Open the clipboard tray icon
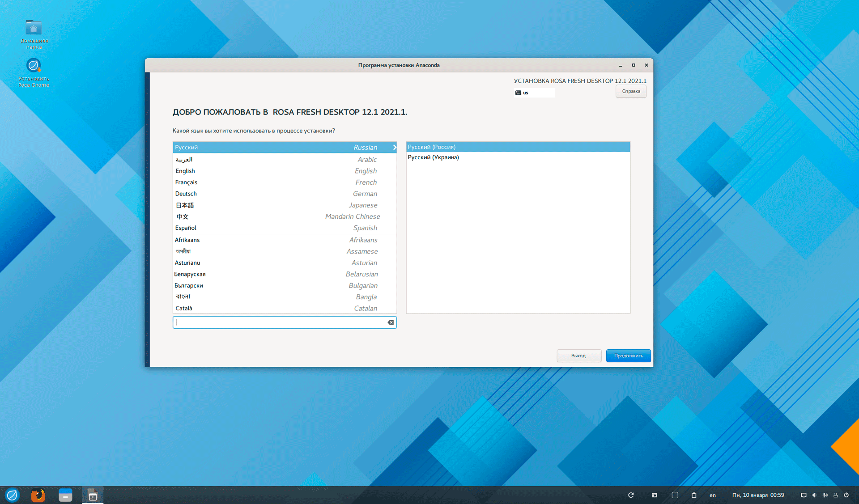Image resolution: width=859 pixels, height=504 pixels. pos(694,495)
